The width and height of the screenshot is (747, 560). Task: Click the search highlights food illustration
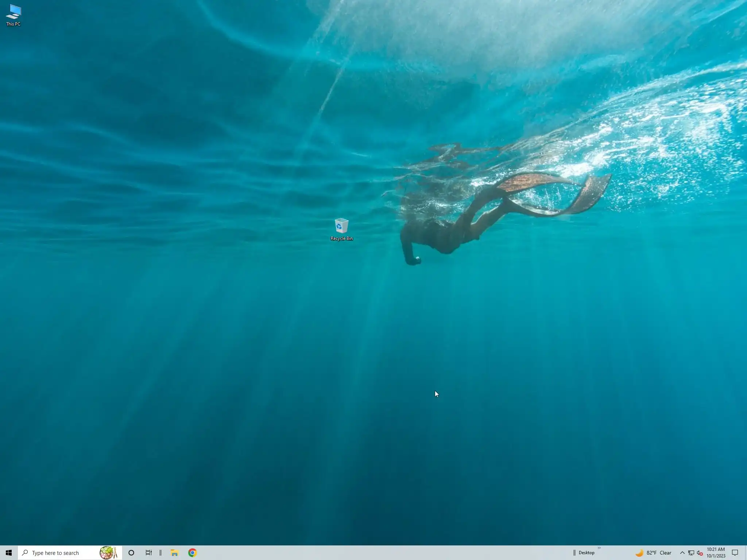[x=108, y=553]
